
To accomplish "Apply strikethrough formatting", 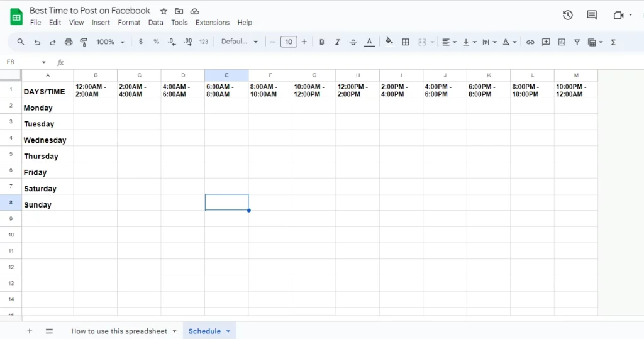I will click(x=353, y=42).
